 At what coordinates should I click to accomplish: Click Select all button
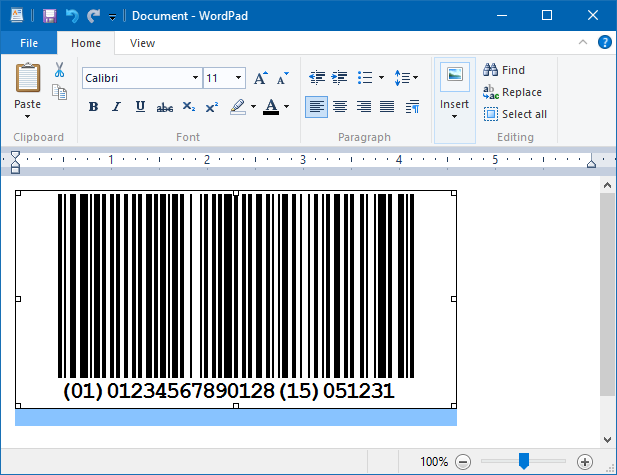(x=515, y=114)
